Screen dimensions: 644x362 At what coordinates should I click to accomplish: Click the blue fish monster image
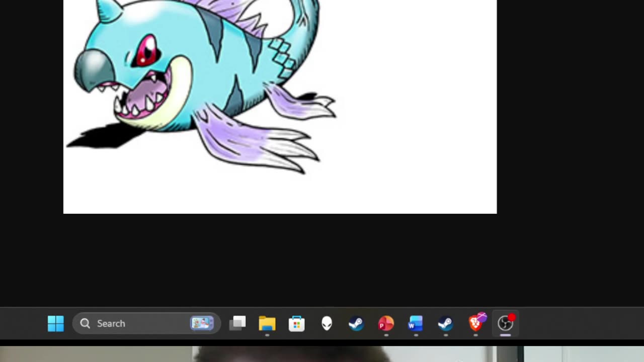(x=201, y=86)
